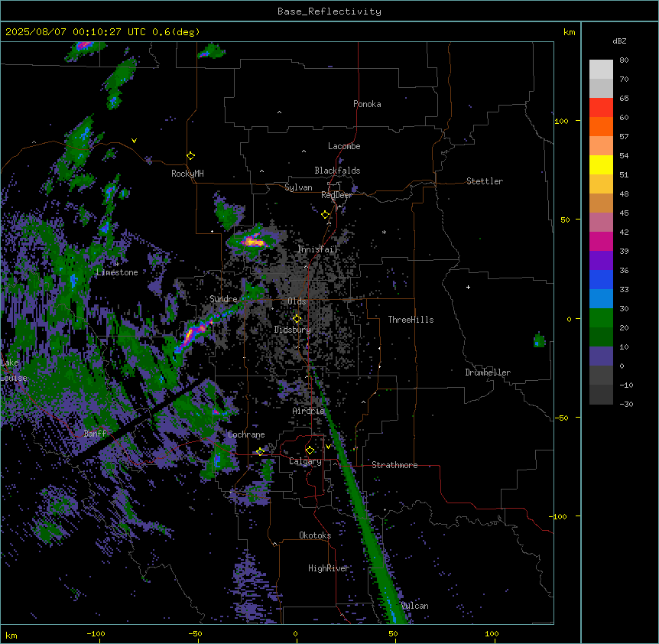
Task: Click the 100 label on the bottom axis
Action: [492, 633]
